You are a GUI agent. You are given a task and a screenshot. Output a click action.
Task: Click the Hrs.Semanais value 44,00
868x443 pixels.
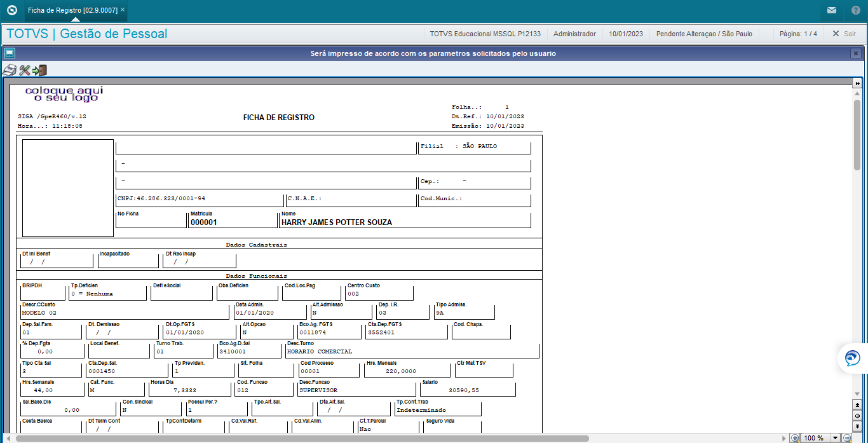pyautogui.click(x=43, y=390)
